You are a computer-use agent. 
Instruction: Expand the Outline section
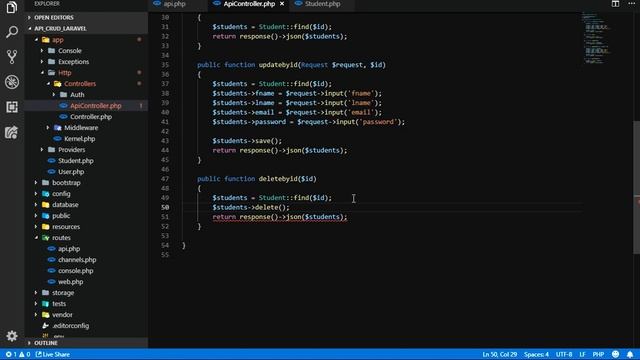(x=86, y=343)
